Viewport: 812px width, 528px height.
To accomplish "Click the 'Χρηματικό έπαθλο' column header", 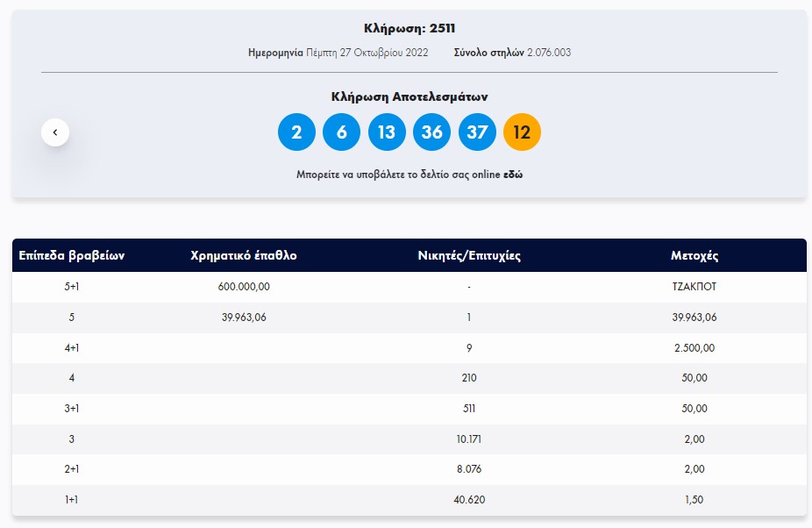I will click(x=244, y=256).
